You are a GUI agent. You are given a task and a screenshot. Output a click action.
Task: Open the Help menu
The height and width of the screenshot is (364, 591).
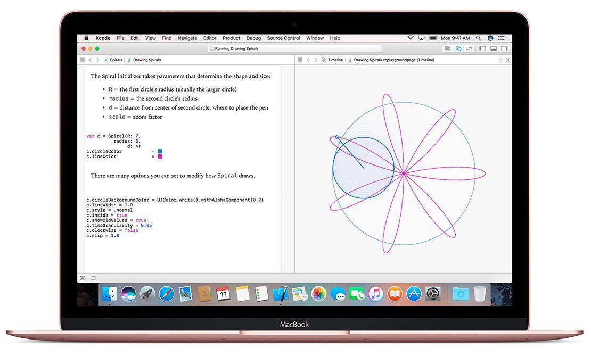(x=335, y=38)
